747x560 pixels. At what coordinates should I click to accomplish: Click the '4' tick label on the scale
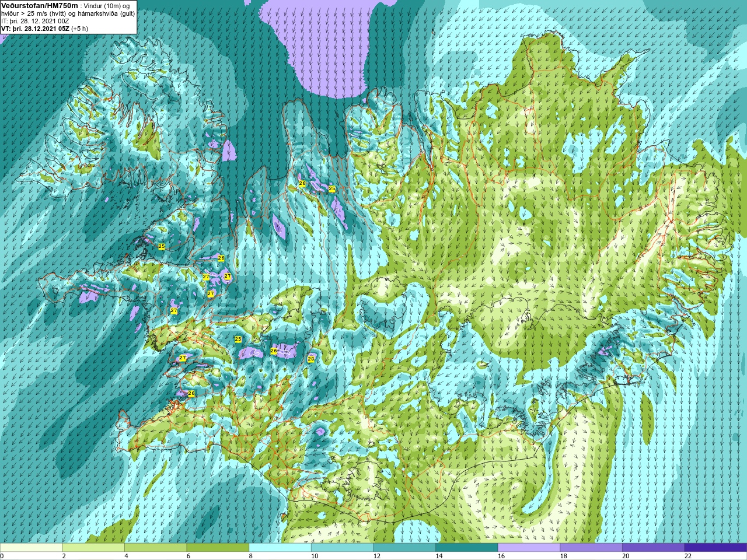tap(126, 556)
